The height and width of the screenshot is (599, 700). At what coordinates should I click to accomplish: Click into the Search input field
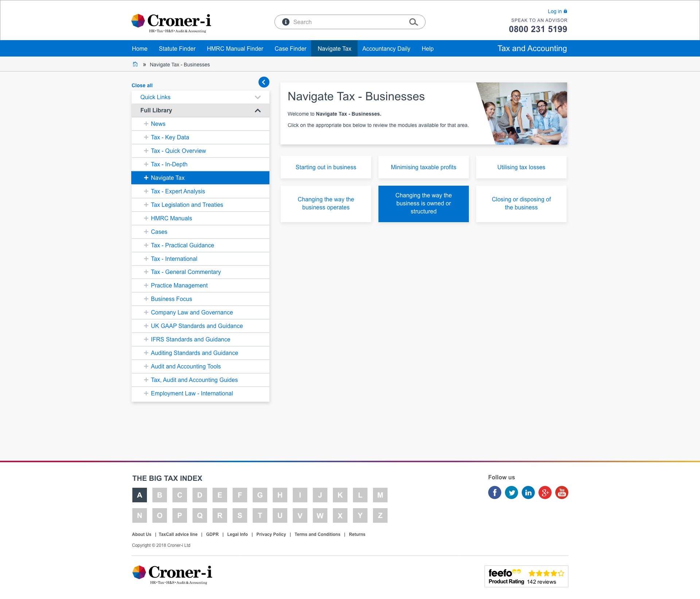click(x=346, y=22)
